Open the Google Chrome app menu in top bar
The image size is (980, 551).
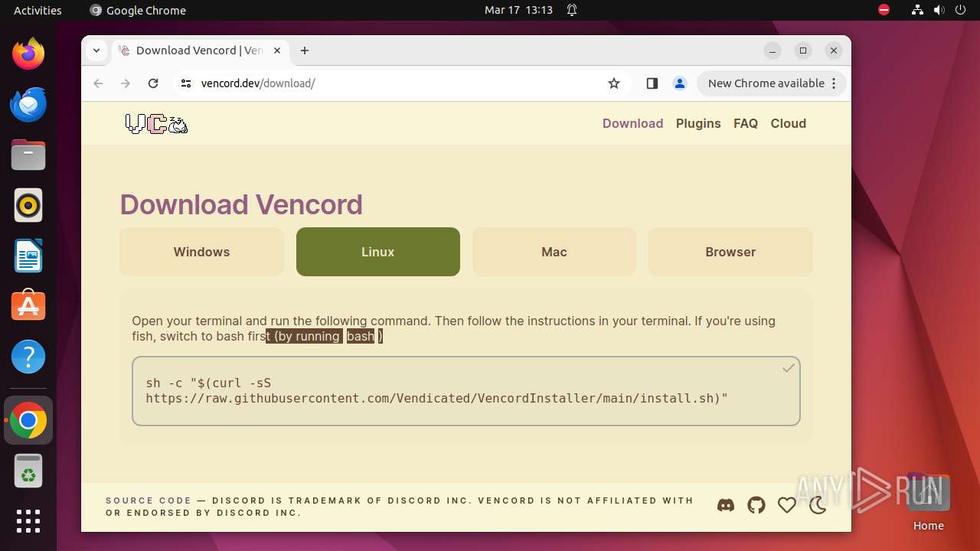coord(138,10)
